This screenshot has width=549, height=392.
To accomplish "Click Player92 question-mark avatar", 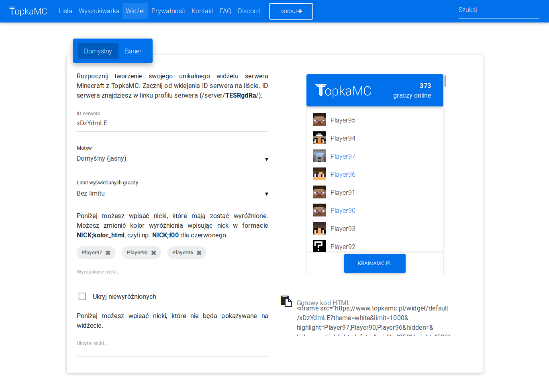I will pyautogui.click(x=319, y=246).
